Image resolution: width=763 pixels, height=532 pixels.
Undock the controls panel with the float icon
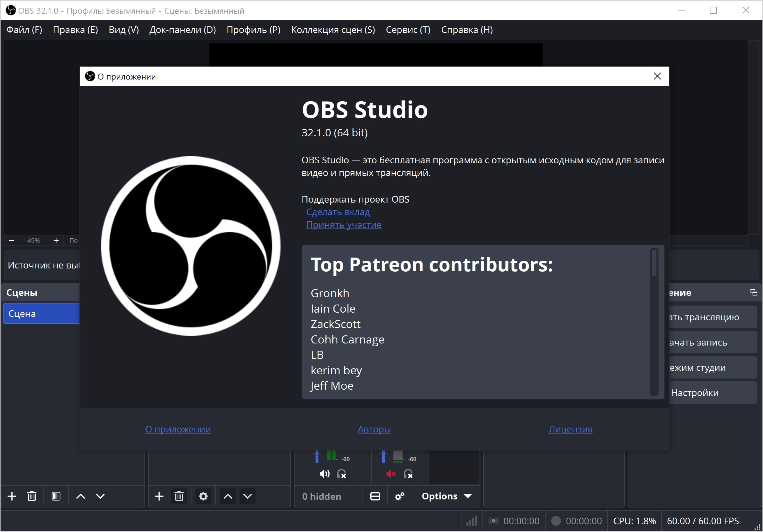click(754, 292)
